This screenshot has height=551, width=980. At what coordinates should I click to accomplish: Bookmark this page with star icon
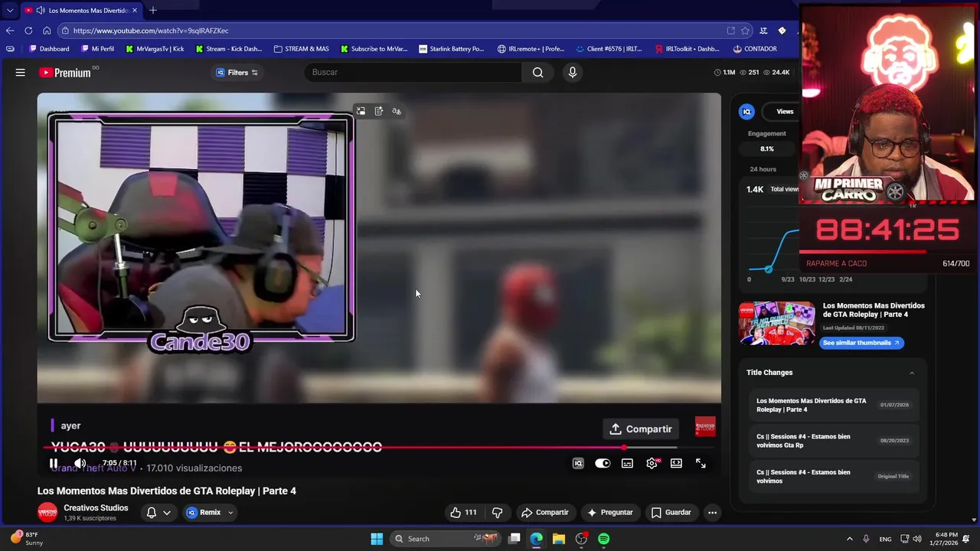745,31
